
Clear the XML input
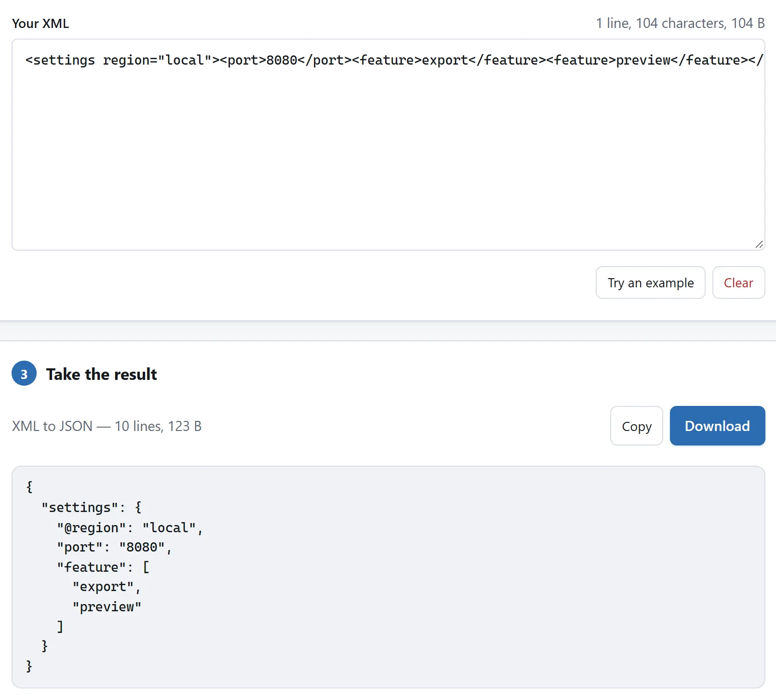(x=738, y=283)
